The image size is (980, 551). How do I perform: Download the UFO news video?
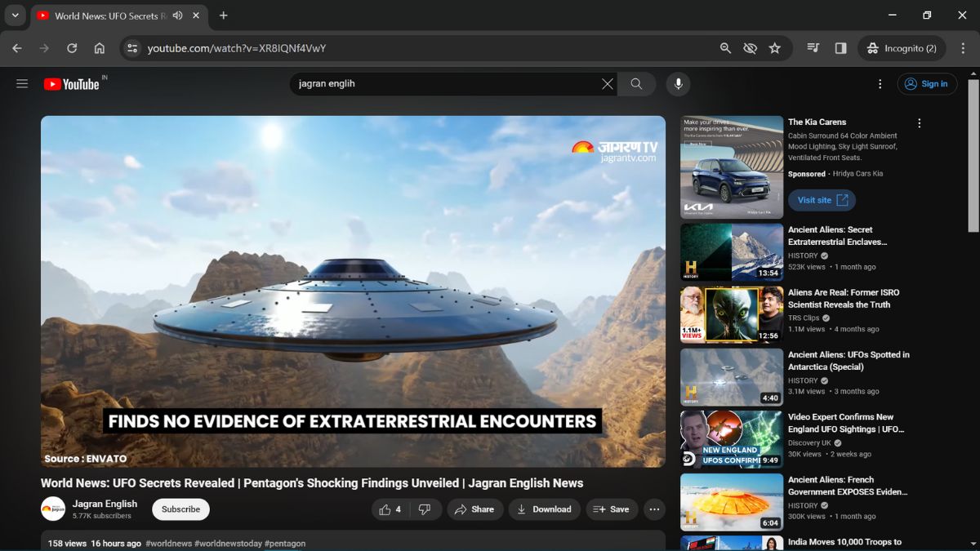click(544, 509)
